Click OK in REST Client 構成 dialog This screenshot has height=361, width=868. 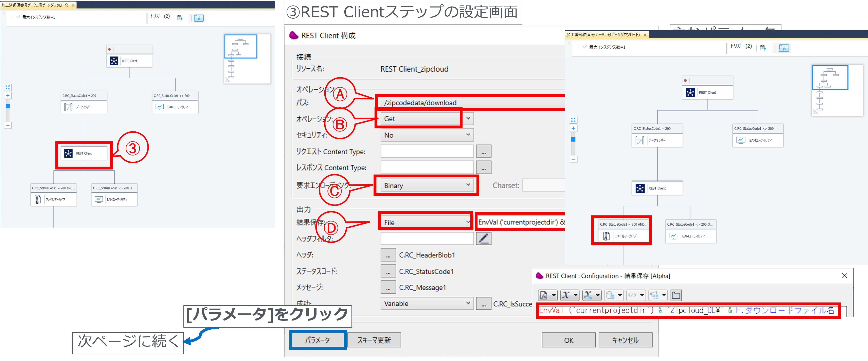tap(568, 340)
